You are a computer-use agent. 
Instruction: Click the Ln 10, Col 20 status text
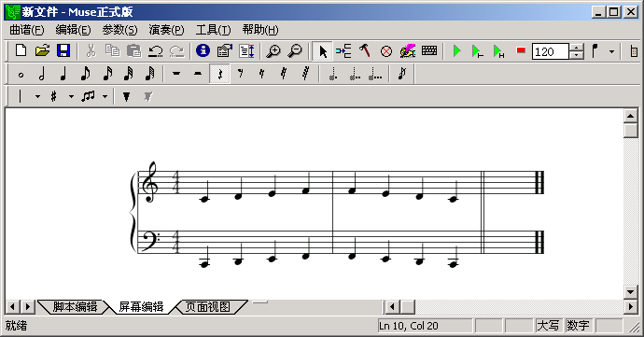408,326
